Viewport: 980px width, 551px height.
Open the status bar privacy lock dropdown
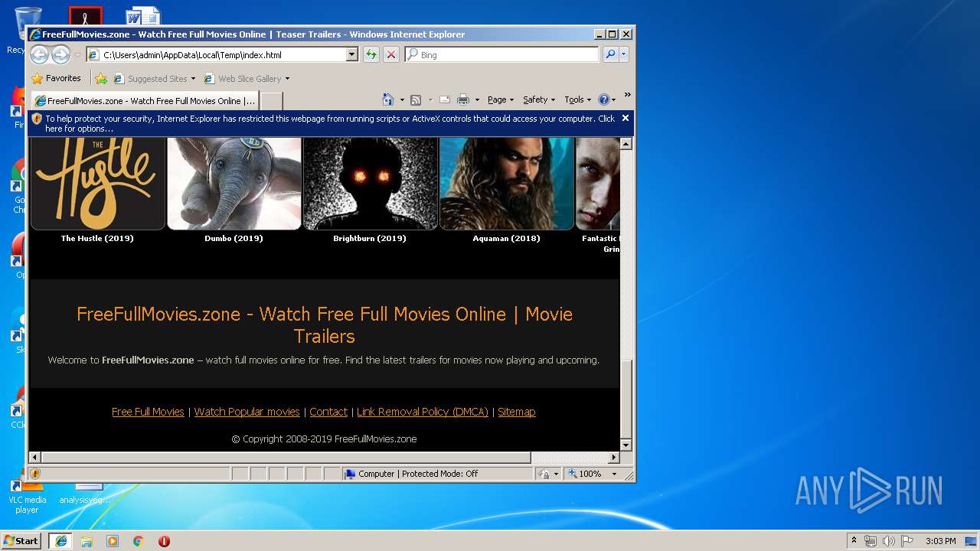[549, 474]
